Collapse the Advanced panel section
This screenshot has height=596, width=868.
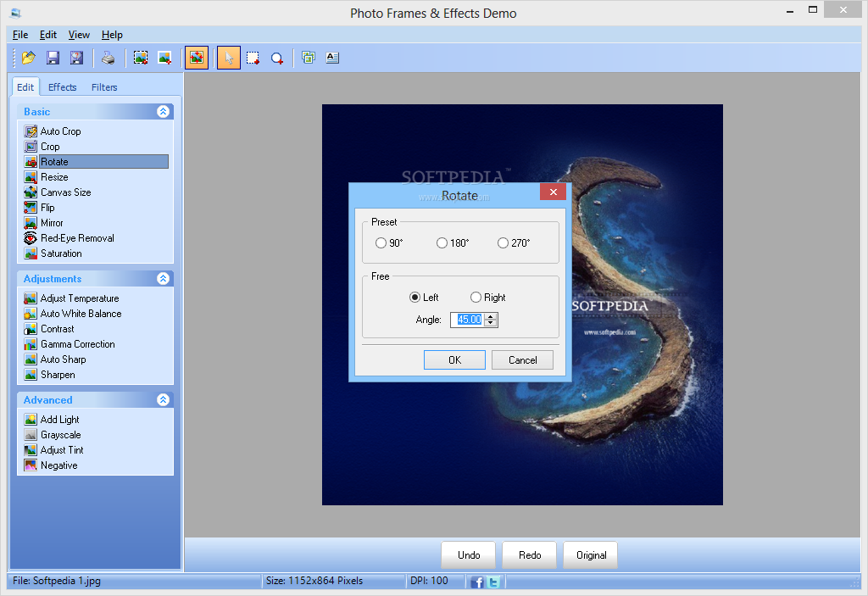pos(163,399)
